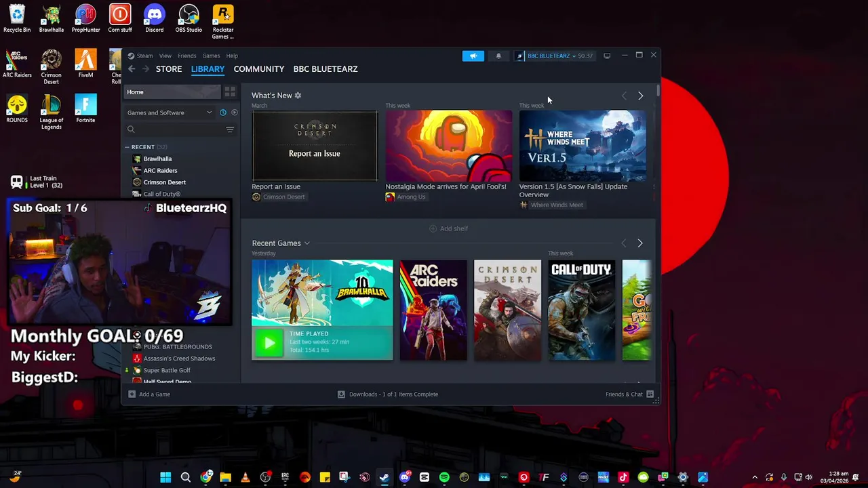Open the Recycle Bin on desktop

coord(17,19)
